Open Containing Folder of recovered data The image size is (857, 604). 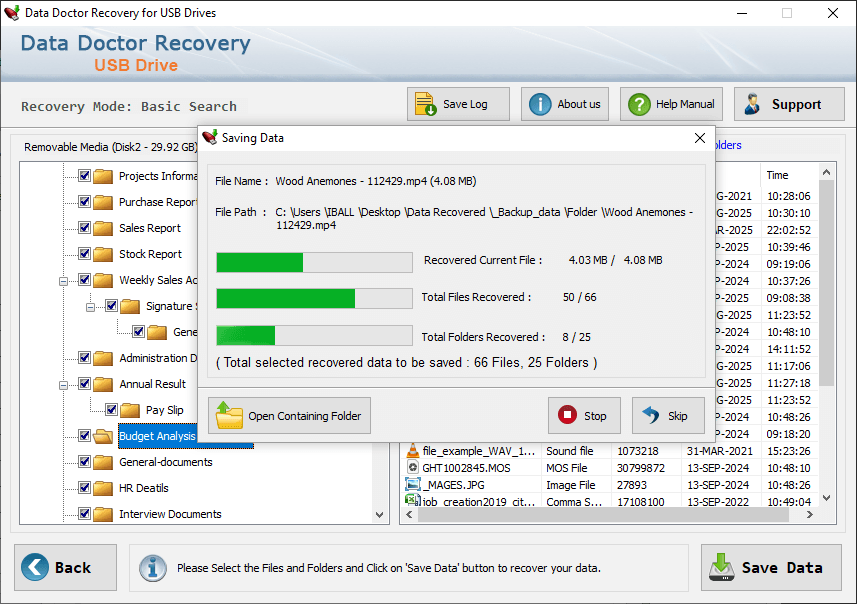tap(289, 415)
